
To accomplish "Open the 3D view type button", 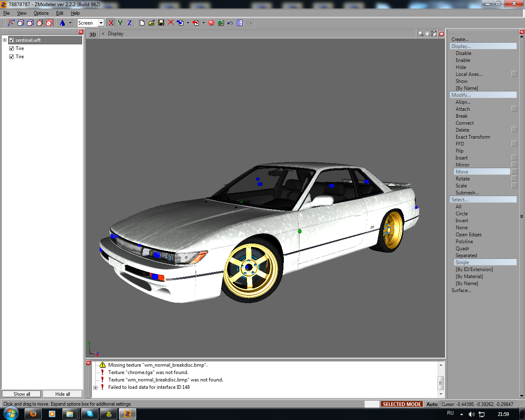I will coord(93,34).
